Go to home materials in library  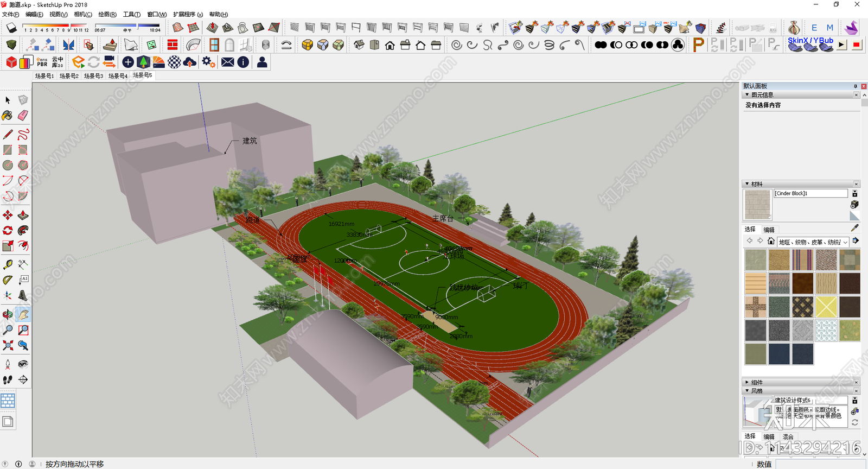coord(771,241)
